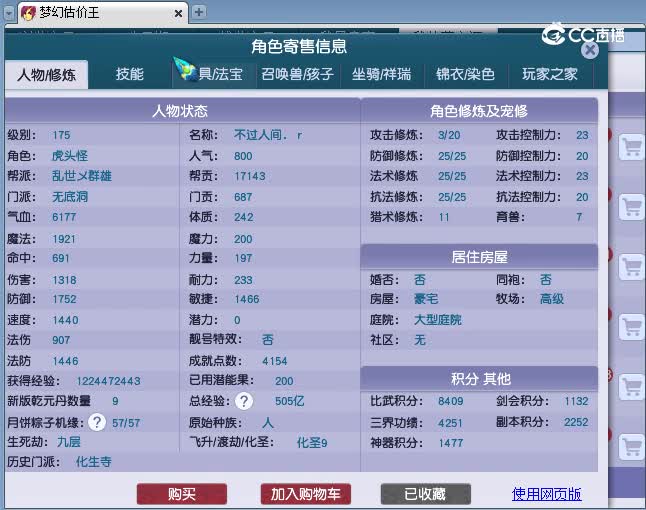The image size is (646, 510).
Task: Open the 人物/修炼 tab
Action: point(47,75)
